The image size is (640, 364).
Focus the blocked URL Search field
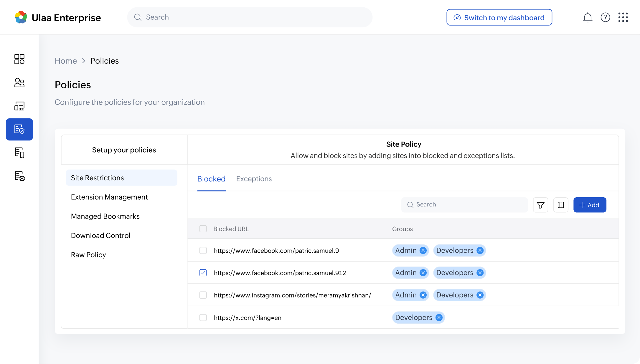point(464,205)
